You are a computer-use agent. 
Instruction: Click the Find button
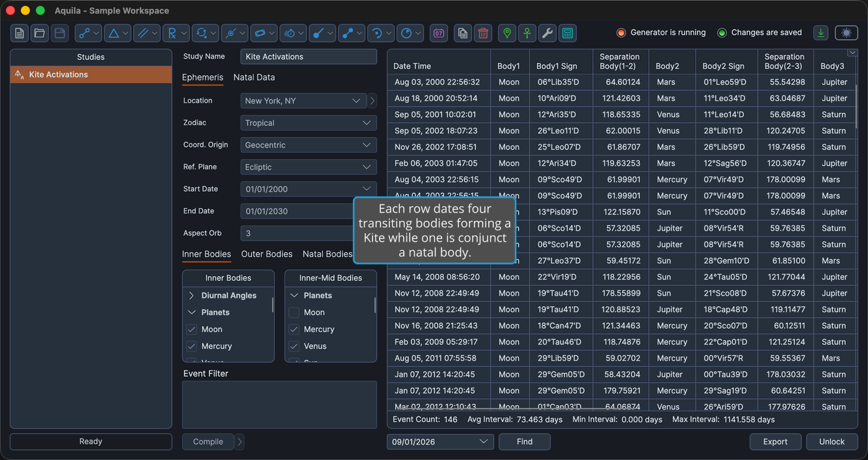coord(525,442)
